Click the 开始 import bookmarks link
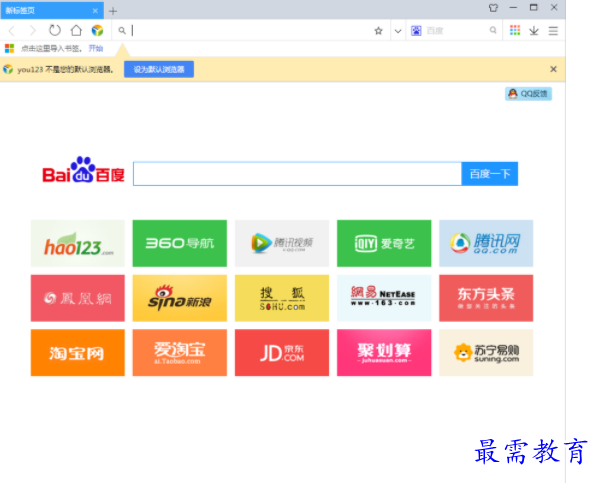 click(96, 48)
